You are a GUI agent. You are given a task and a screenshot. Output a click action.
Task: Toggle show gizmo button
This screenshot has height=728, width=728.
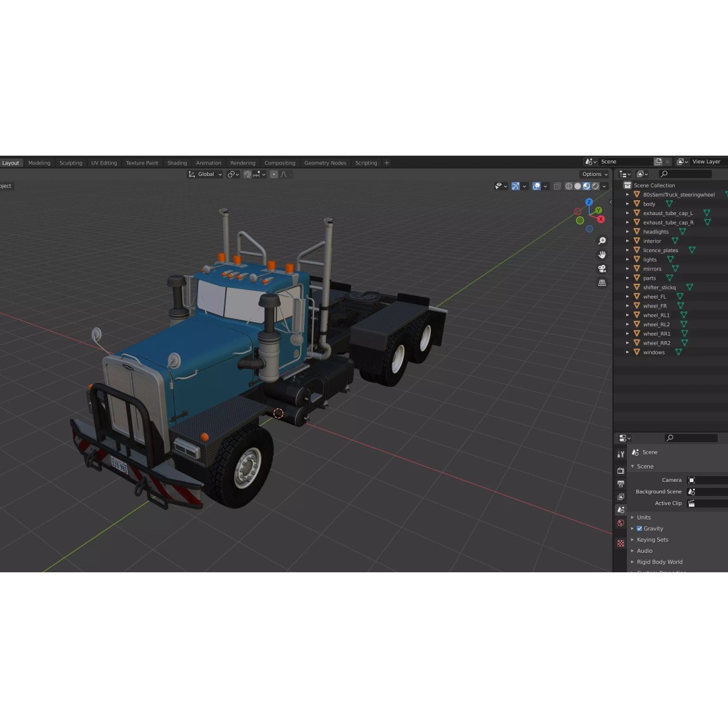pos(516,186)
